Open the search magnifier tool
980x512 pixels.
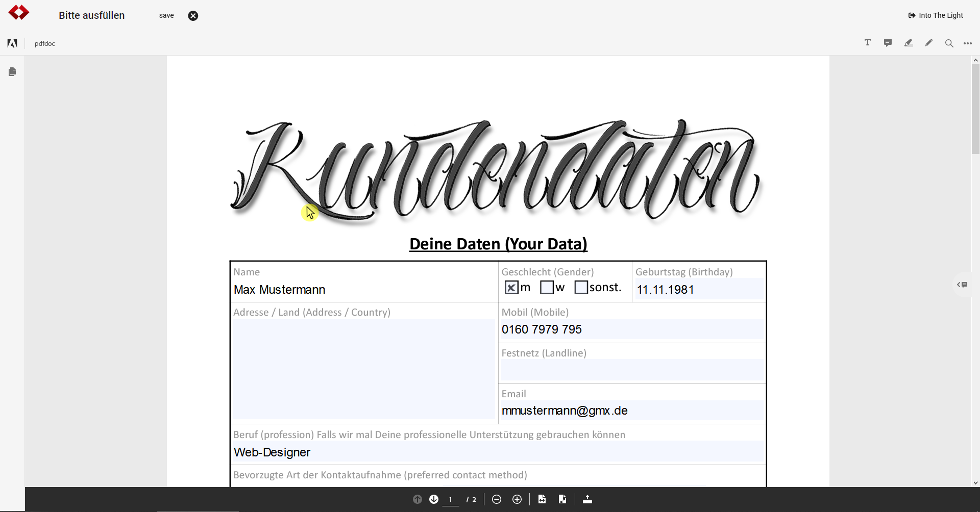949,43
